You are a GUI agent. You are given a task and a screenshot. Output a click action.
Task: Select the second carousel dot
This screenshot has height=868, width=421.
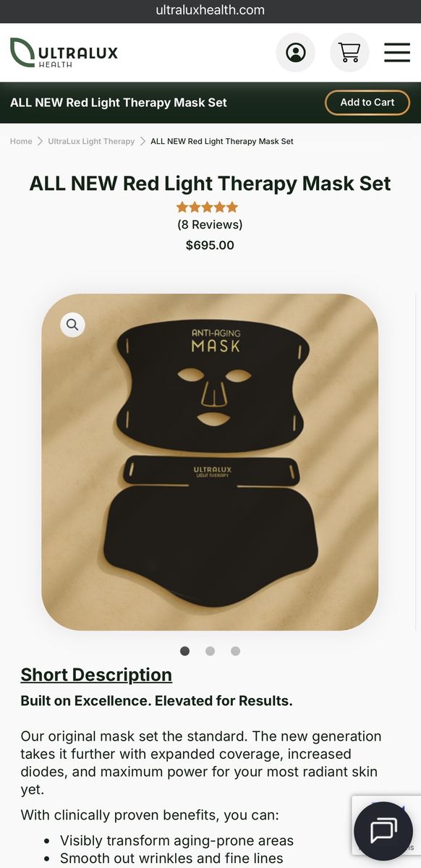click(x=210, y=651)
